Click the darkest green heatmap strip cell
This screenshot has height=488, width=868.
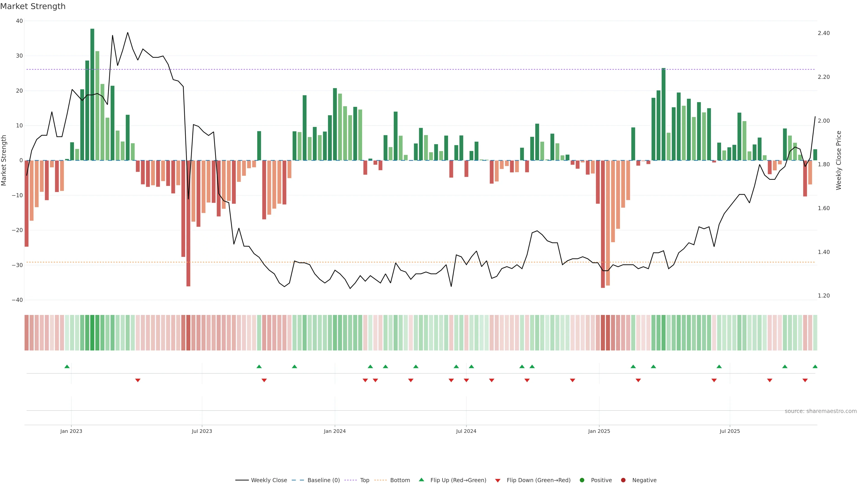pos(92,333)
